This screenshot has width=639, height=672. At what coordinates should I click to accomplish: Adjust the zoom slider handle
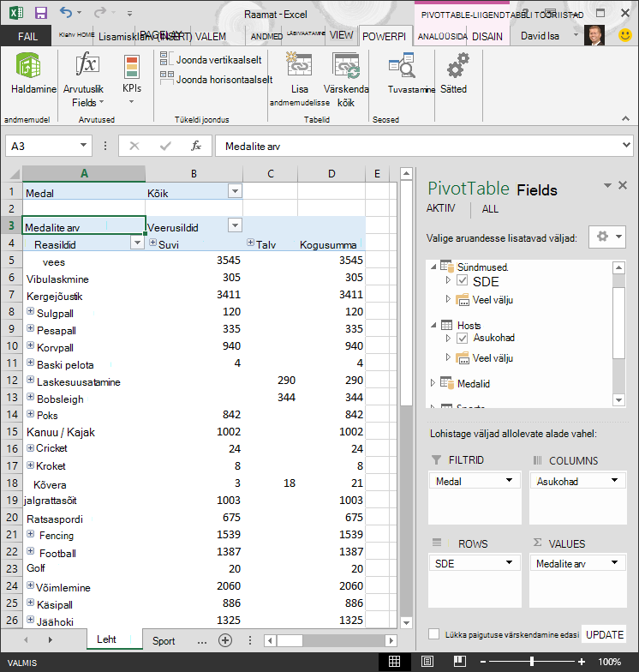[531, 662]
